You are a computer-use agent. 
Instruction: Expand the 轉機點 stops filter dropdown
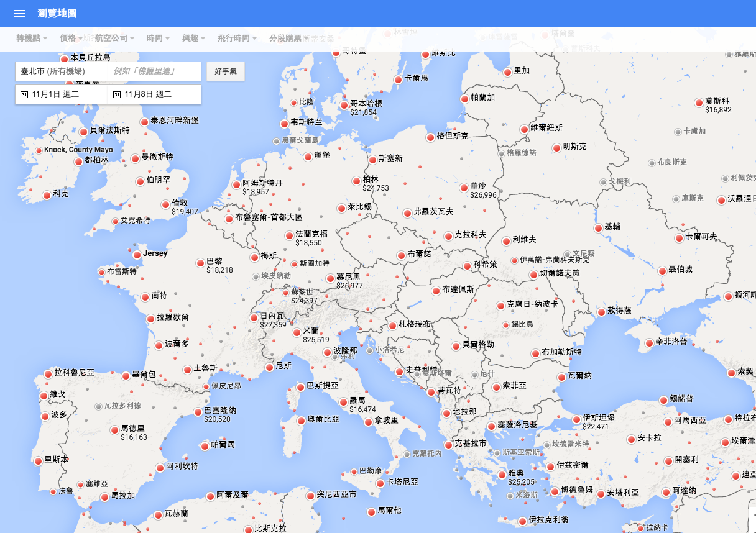(x=32, y=38)
